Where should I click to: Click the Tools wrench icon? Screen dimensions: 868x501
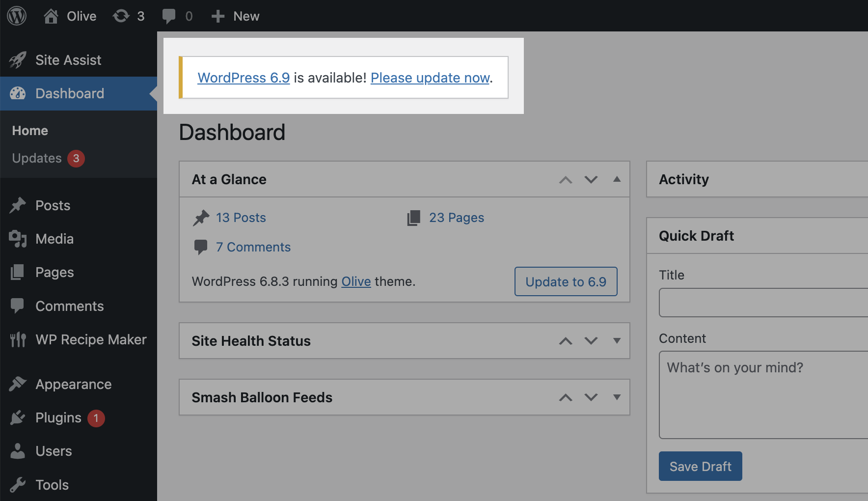(18, 485)
